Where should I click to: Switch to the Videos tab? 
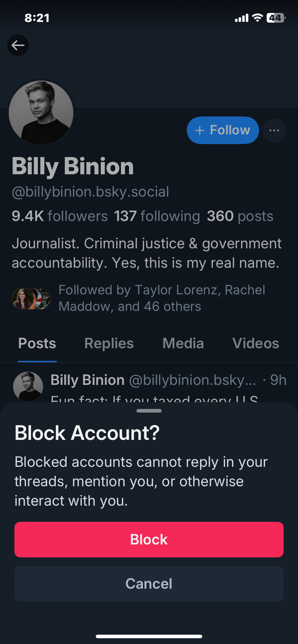point(256,344)
